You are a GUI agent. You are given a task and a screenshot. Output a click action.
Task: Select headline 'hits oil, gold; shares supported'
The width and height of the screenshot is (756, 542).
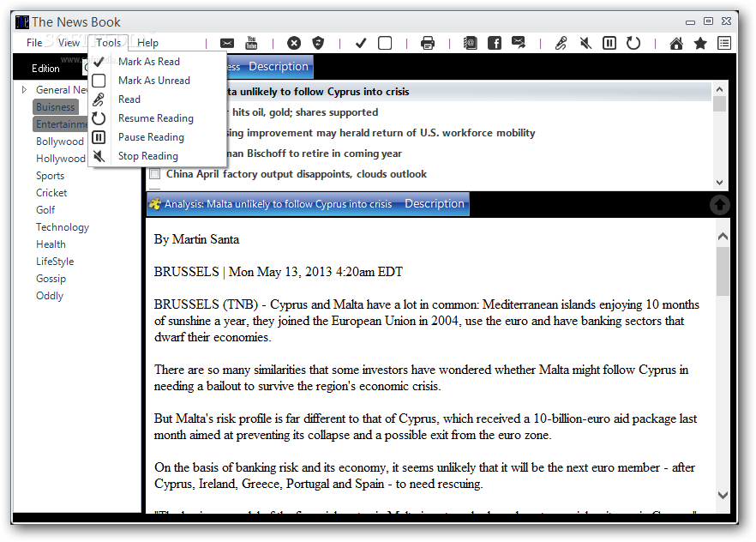305,112
